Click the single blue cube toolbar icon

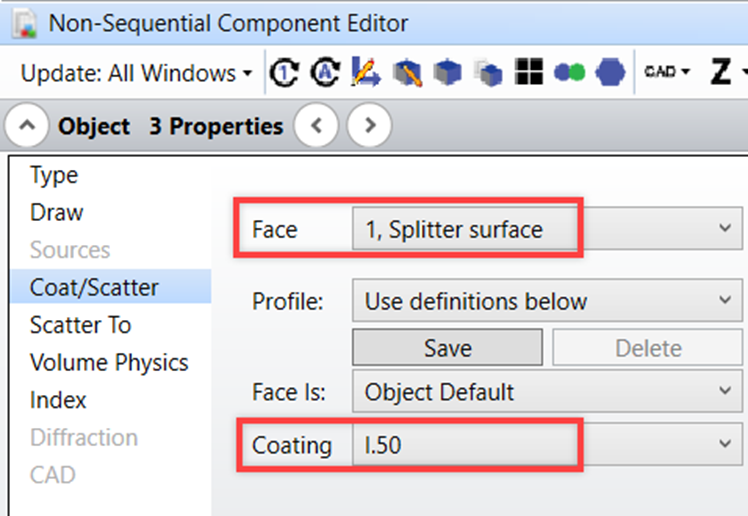(x=447, y=73)
